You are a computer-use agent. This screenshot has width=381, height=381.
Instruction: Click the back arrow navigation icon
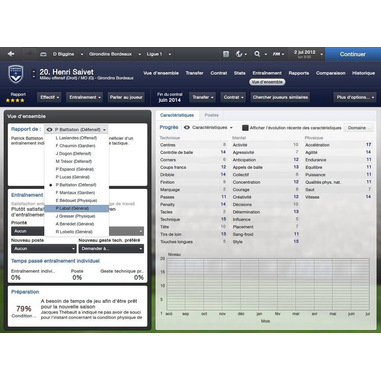click(x=11, y=54)
